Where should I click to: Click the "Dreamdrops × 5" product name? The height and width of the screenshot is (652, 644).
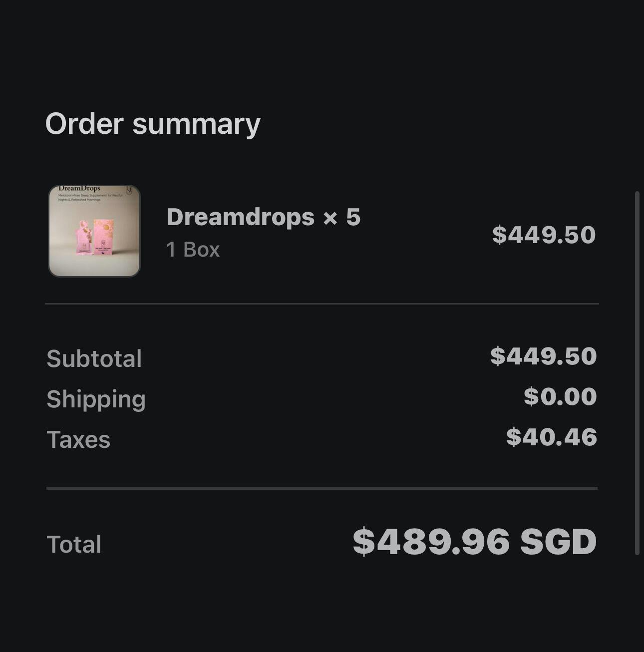[x=263, y=217]
